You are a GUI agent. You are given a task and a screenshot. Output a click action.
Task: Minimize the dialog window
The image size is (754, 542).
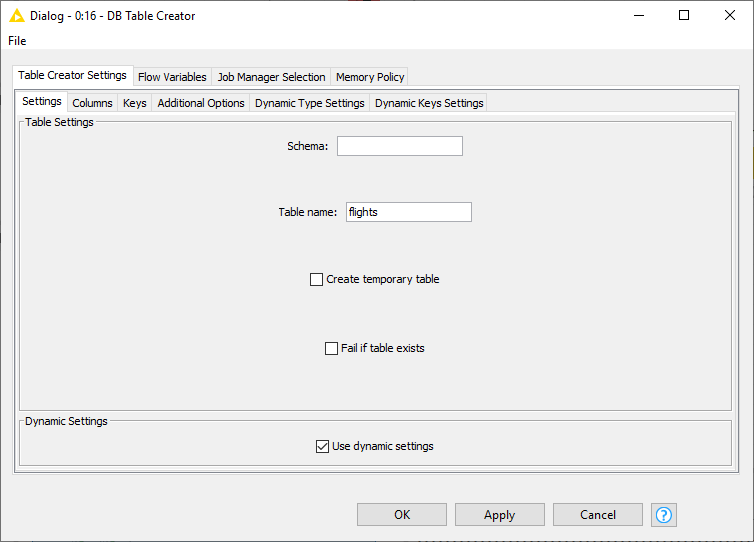pos(639,15)
